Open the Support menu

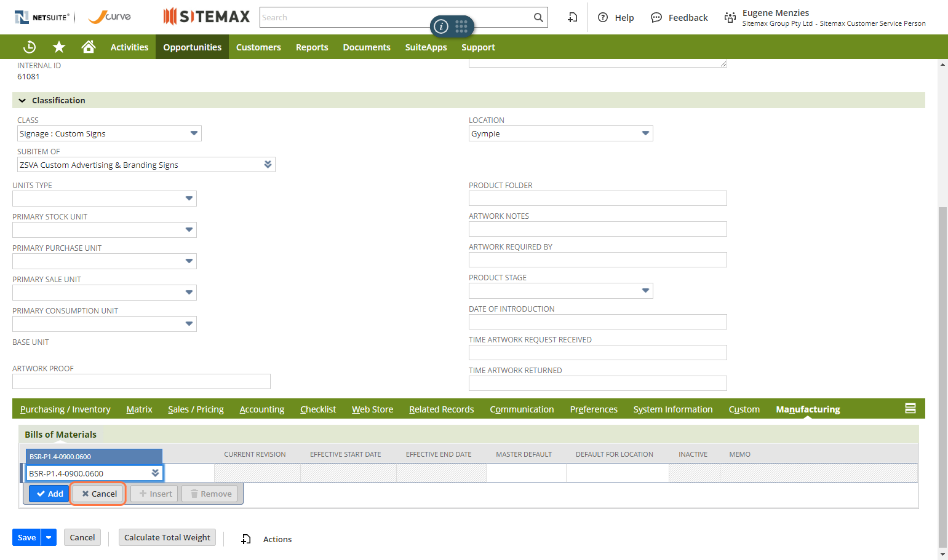pos(478,47)
